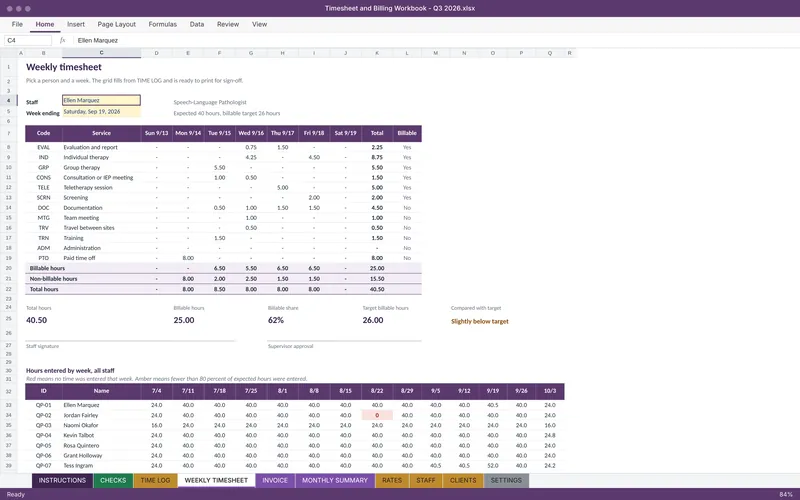Select the Non-billable hours row label

click(x=53, y=279)
